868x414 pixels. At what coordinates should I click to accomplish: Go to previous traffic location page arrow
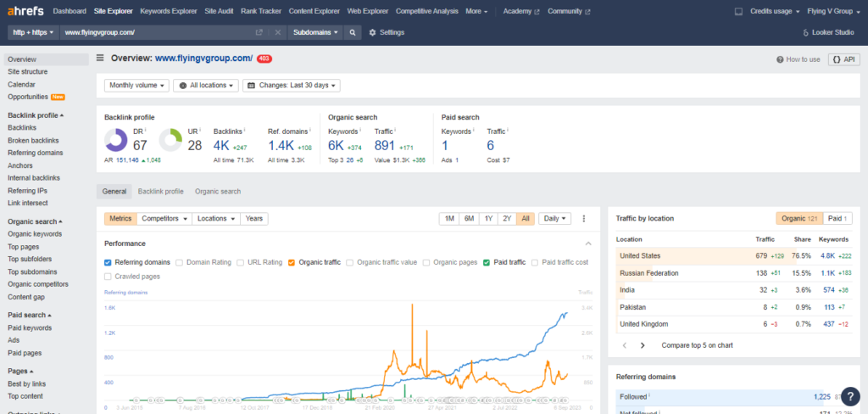tap(625, 345)
